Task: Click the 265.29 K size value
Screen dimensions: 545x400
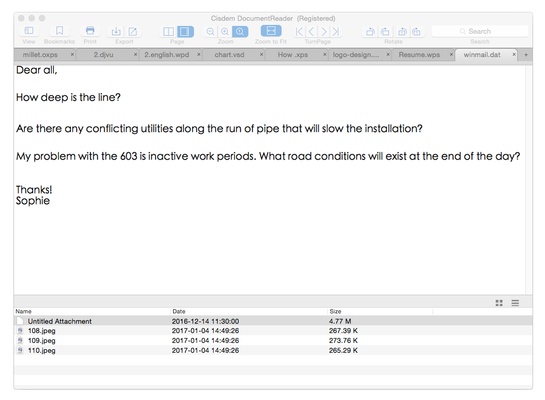Action: [343, 350]
